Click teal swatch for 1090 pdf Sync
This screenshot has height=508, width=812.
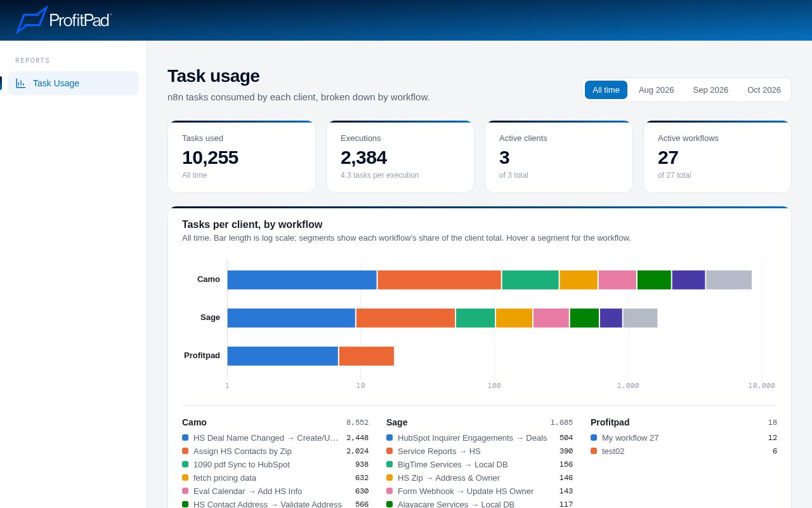coord(185,464)
